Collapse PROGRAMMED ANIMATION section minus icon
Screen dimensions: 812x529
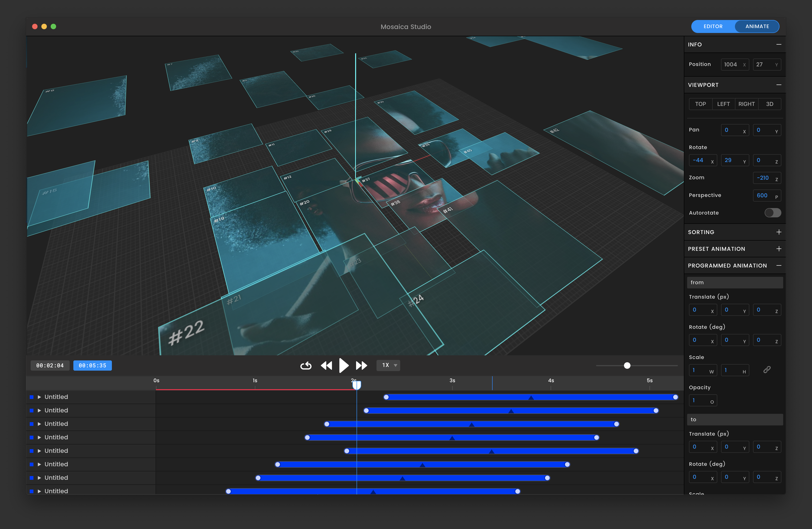[779, 265]
